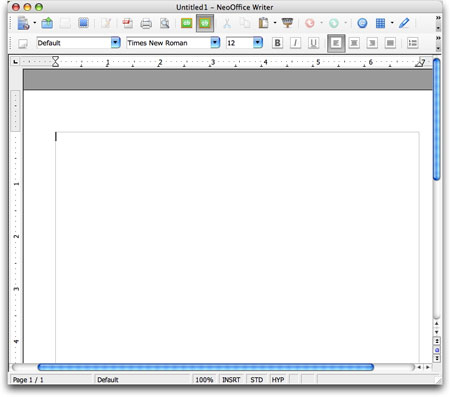The height and width of the screenshot is (397, 450).
Task: Click the greyed-out Save icon
Action: 65,23
